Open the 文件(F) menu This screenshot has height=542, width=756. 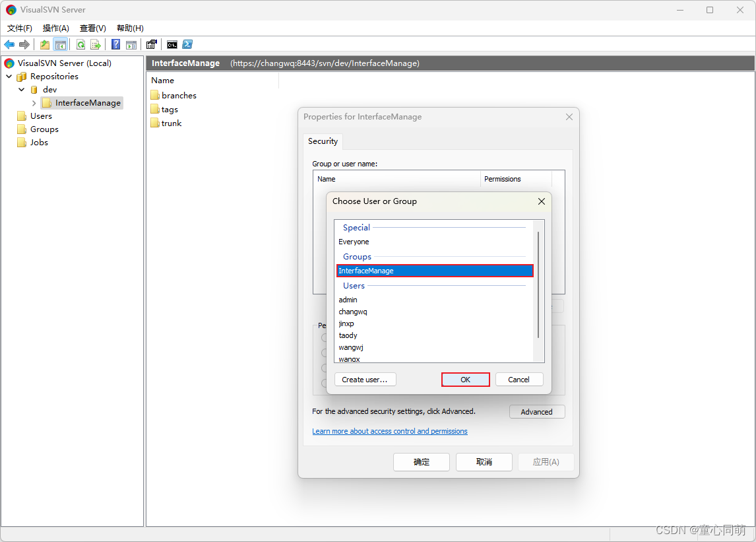tap(19, 28)
